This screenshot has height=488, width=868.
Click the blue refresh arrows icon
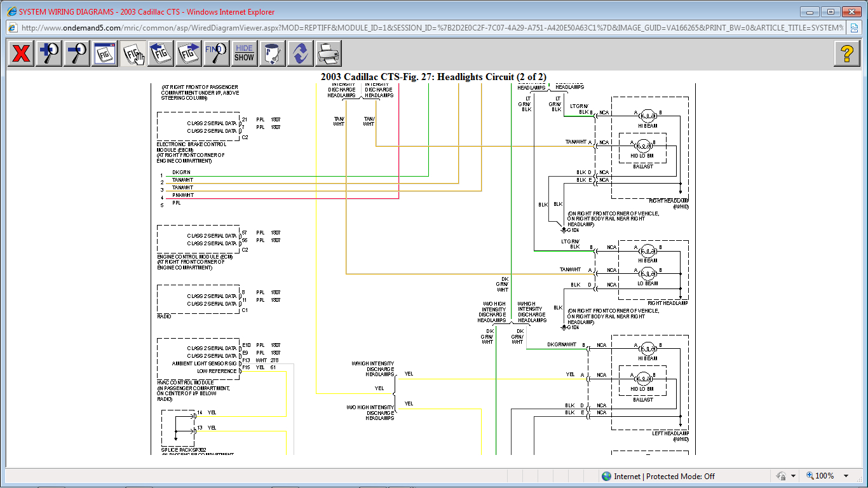point(301,53)
